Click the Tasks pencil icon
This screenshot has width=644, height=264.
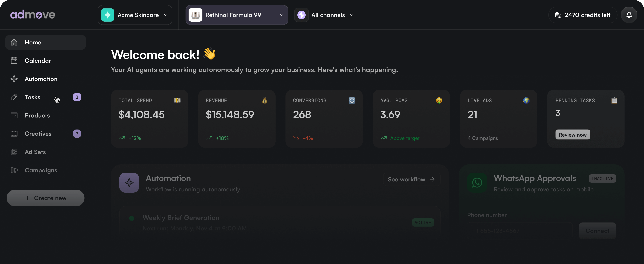(14, 97)
